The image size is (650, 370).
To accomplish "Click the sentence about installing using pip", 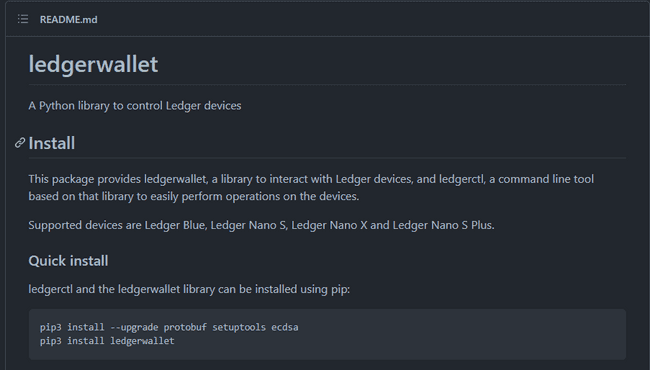I will coord(189,289).
